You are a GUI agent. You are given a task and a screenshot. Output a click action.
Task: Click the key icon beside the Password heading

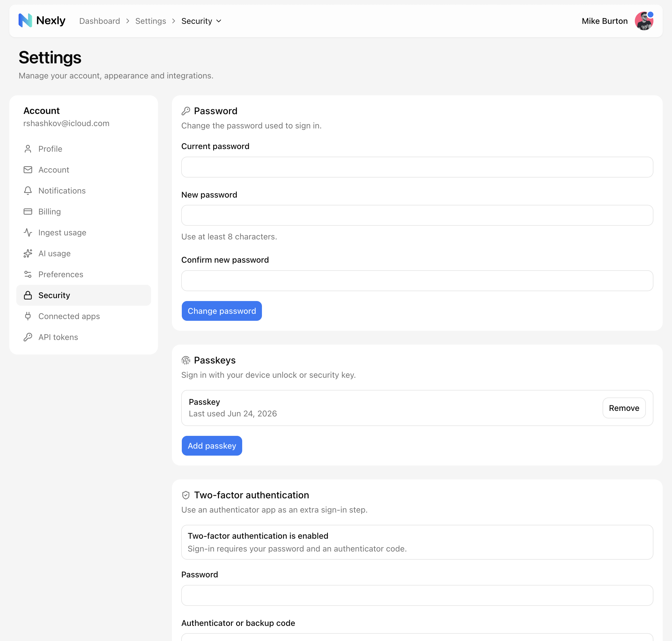click(x=186, y=111)
